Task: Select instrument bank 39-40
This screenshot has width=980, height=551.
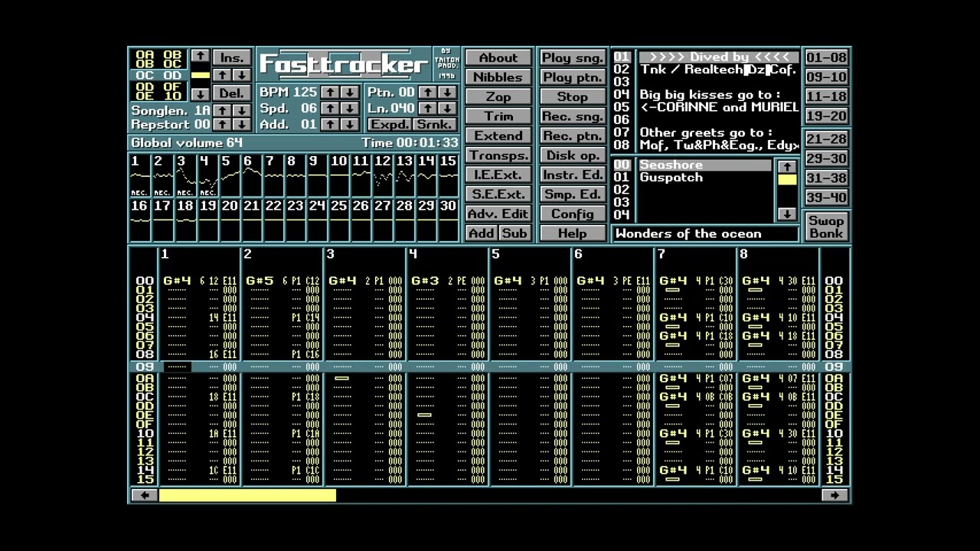Action: pos(826,197)
